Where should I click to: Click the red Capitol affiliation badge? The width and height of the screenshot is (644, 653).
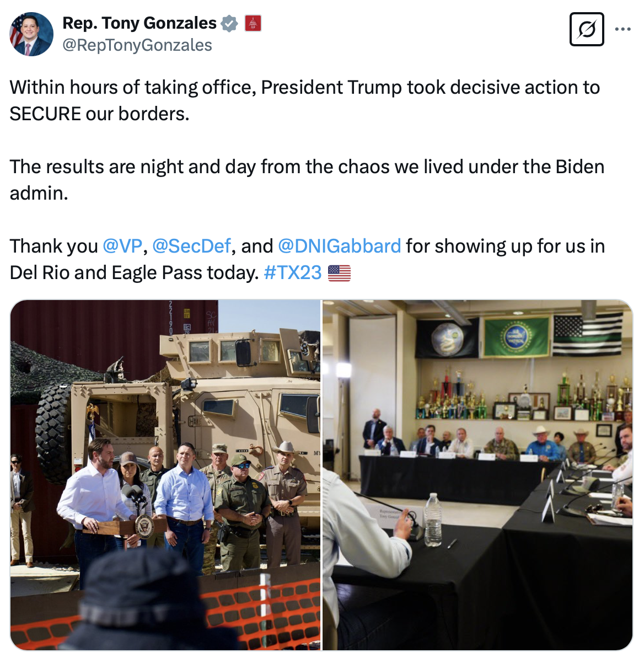pyautogui.click(x=253, y=23)
